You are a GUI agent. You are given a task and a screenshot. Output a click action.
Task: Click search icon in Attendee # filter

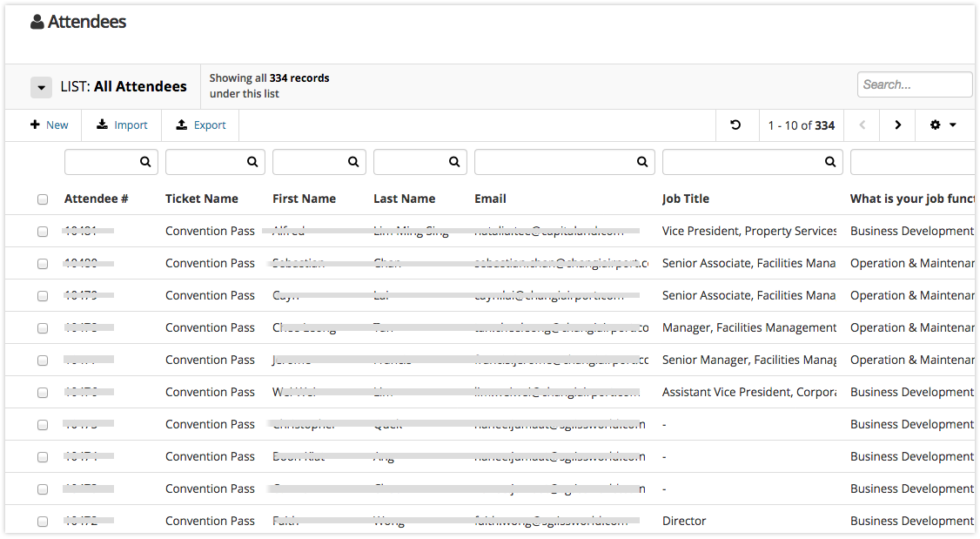click(x=145, y=162)
